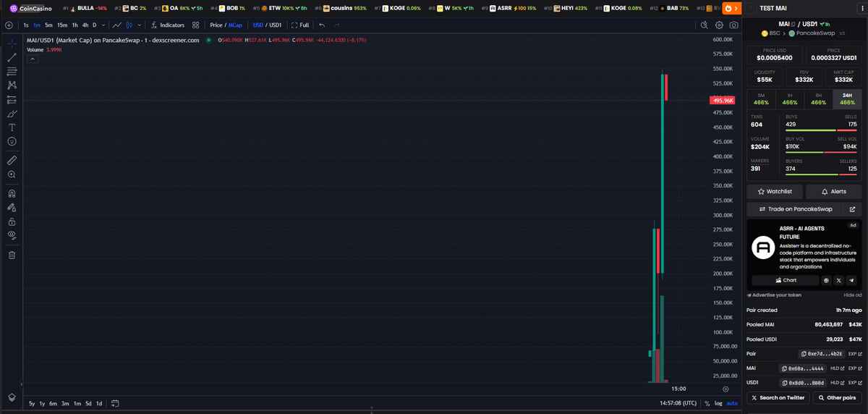This screenshot has width=868, height=414.
Task: Open the Fibonacci retracement tool
Action: pyautogui.click(x=12, y=71)
